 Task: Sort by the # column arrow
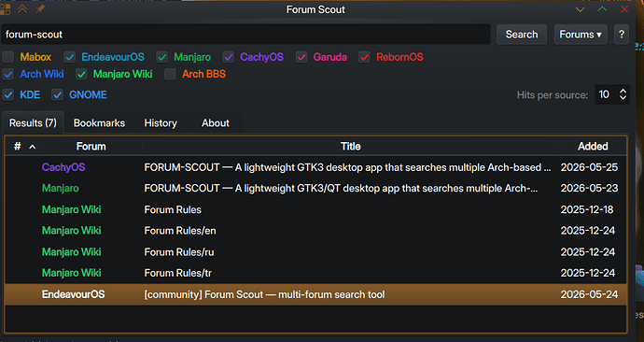(33, 147)
